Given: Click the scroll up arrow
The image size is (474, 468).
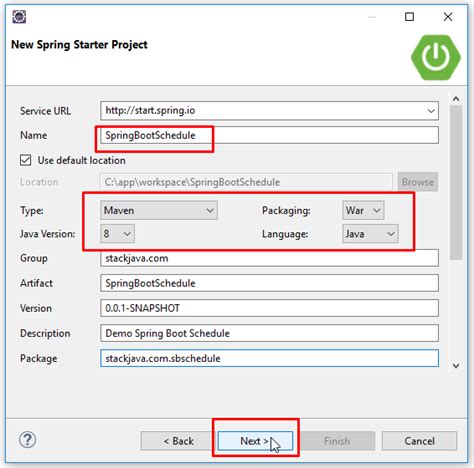Looking at the screenshot, I should point(456,99).
